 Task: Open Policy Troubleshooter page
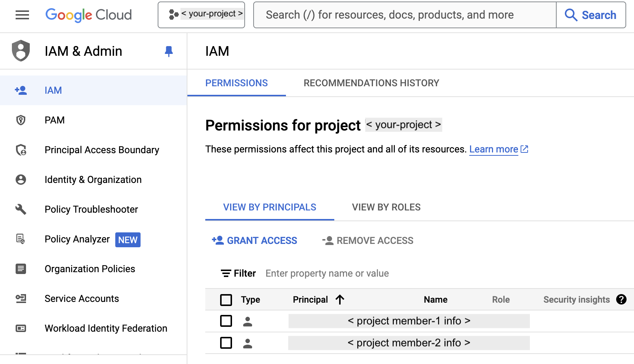(x=93, y=209)
